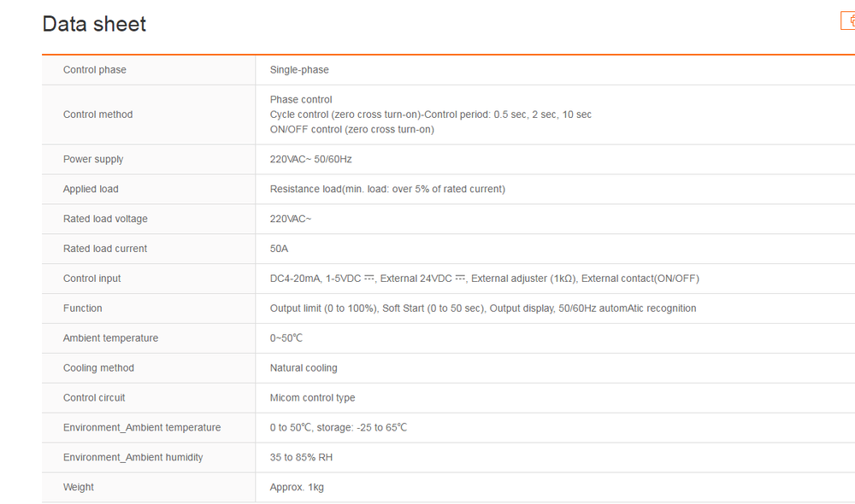Click the 35 to 85% RH value

pos(301,458)
